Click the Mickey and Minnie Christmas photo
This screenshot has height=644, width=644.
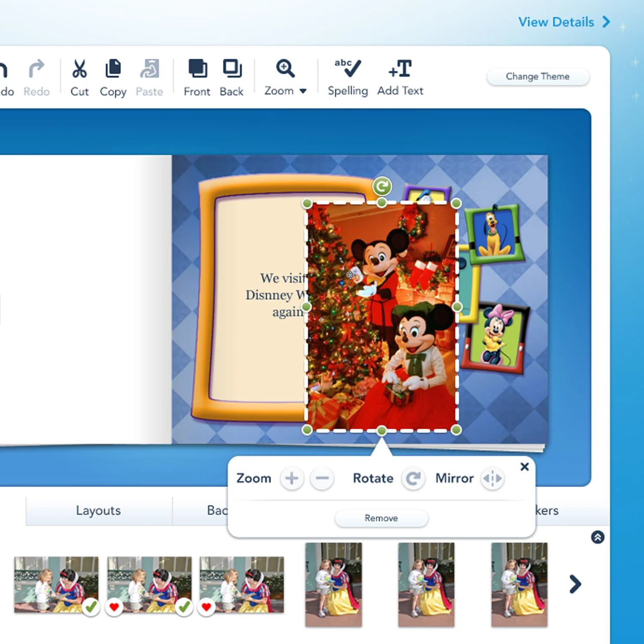(x=382, y=316)
